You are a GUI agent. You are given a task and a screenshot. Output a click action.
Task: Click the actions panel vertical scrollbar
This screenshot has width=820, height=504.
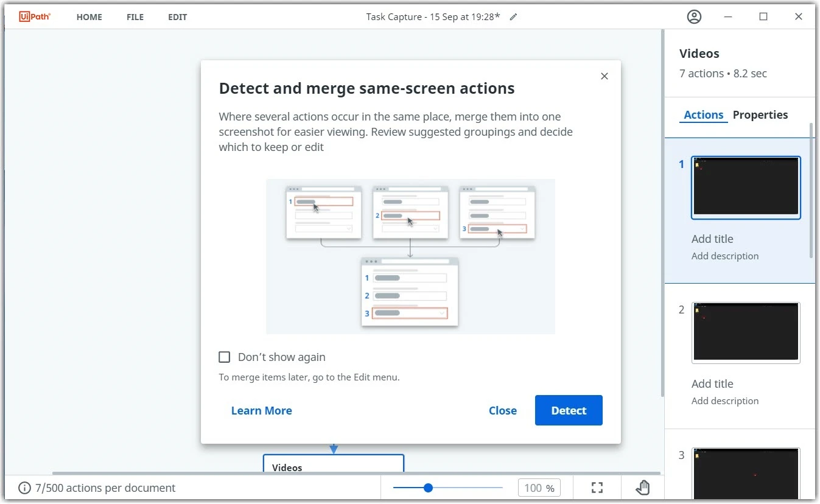(x=810, y=190)
